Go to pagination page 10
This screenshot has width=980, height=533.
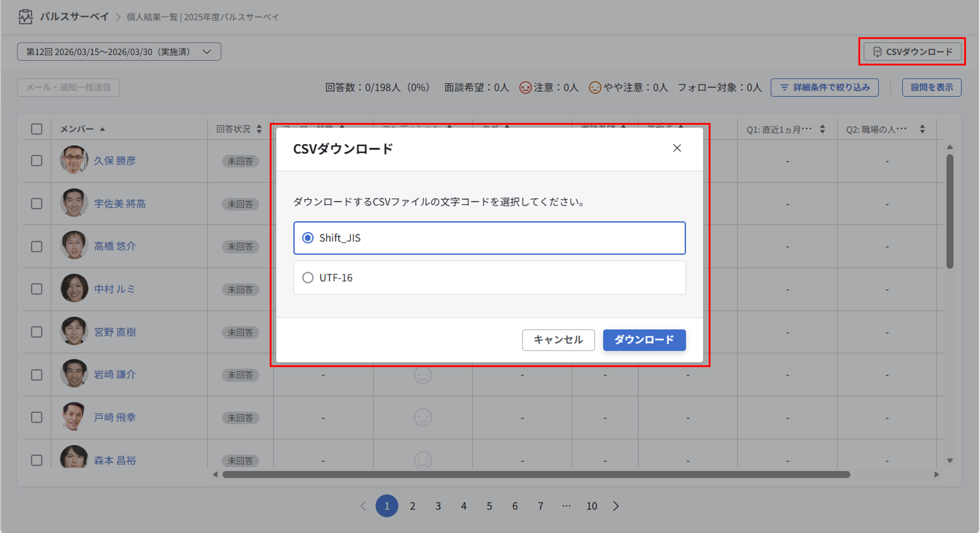[592, 506]
